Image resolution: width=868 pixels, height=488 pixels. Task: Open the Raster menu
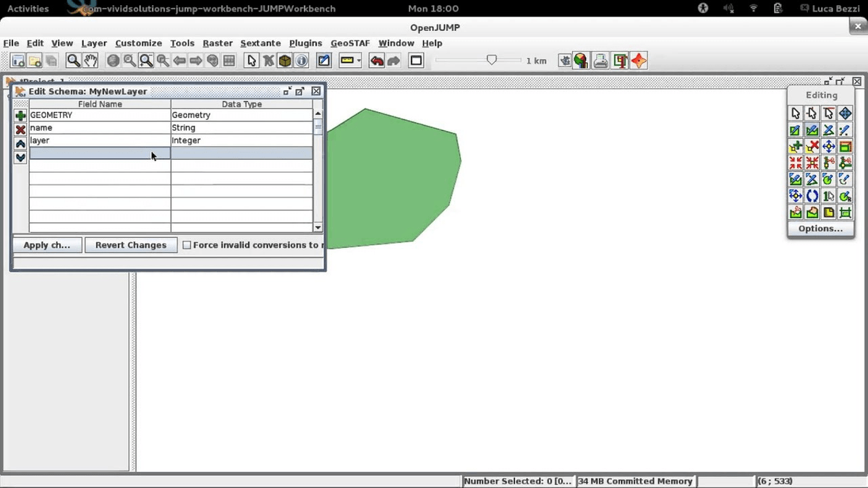(x=218, y=43)
